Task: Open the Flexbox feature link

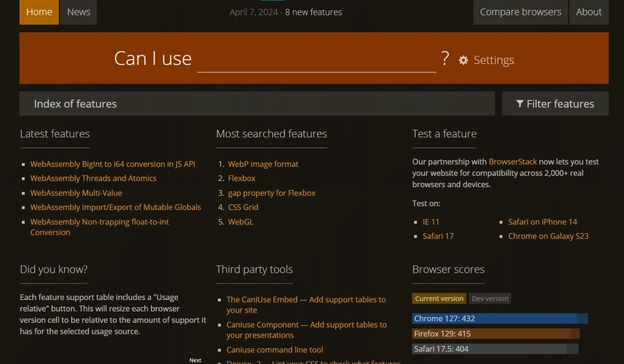Action: coord(242,178)
